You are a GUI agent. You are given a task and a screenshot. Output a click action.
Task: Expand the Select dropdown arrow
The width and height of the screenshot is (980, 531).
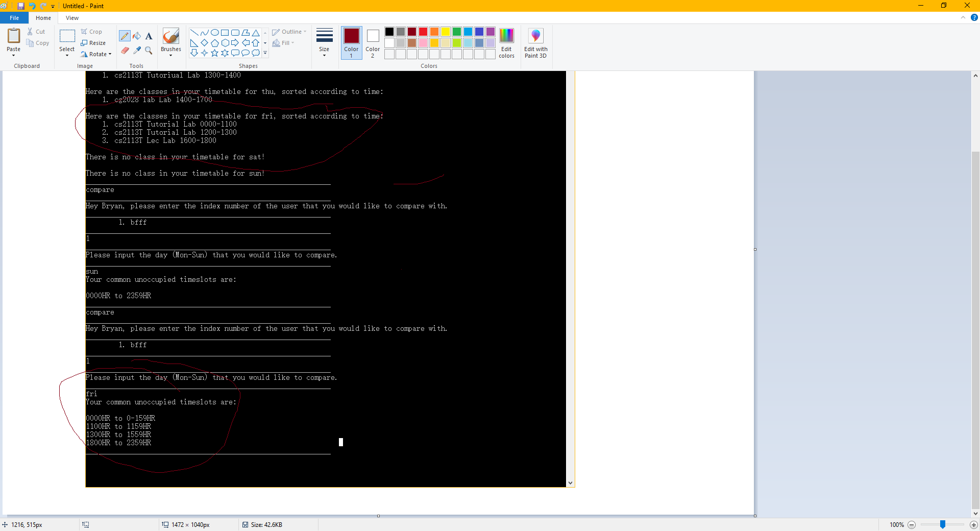[x=67, y=55]
